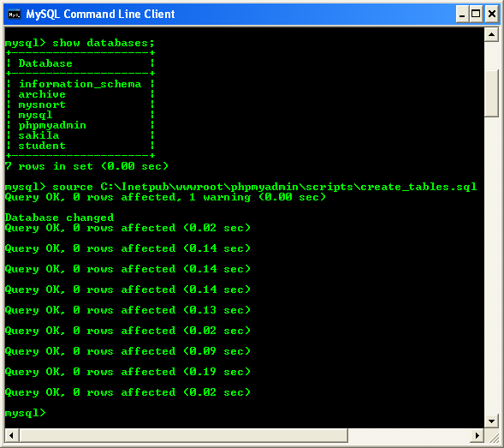This screenshot has width=504, height=448.
Task: Click the 'MySQL Command Line Client' title text
Action: [x=100, y=15]
